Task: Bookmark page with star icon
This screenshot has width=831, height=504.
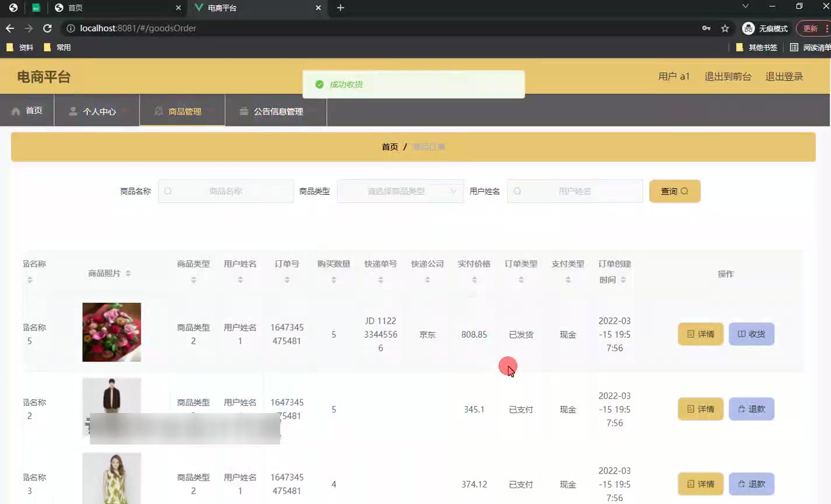Action: [725, 28]
